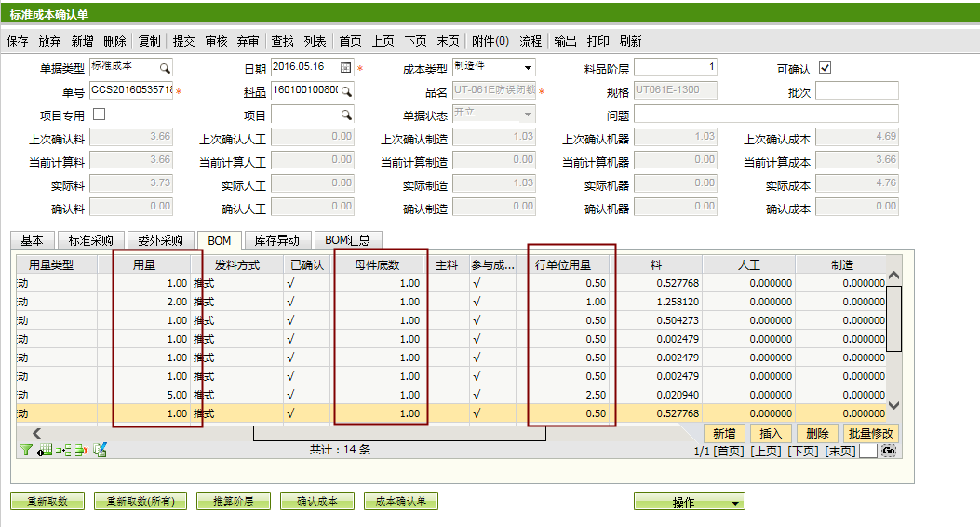Click 批量修改 button under the grid
Screen dimensions: 980x527
(x=870, y=434)
